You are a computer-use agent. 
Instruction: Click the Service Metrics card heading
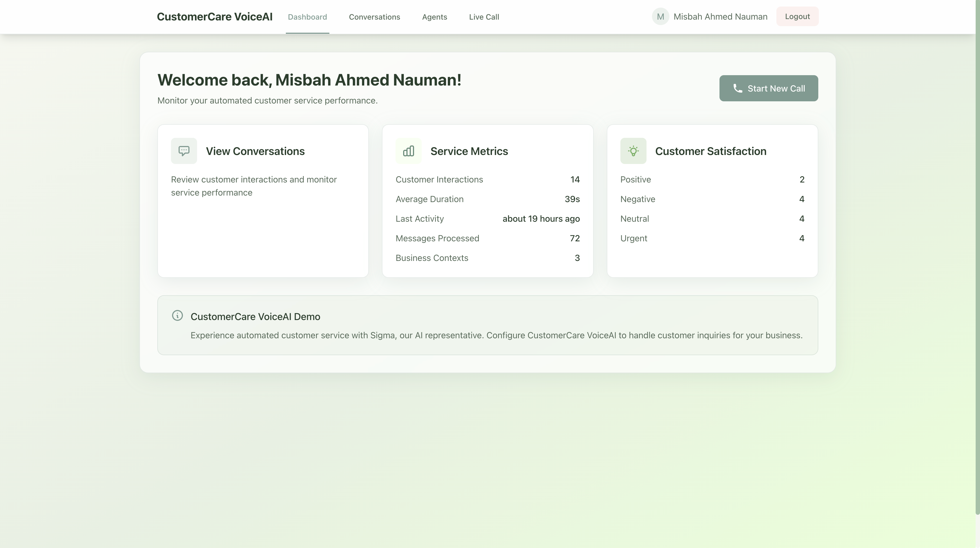click(469, 151)
